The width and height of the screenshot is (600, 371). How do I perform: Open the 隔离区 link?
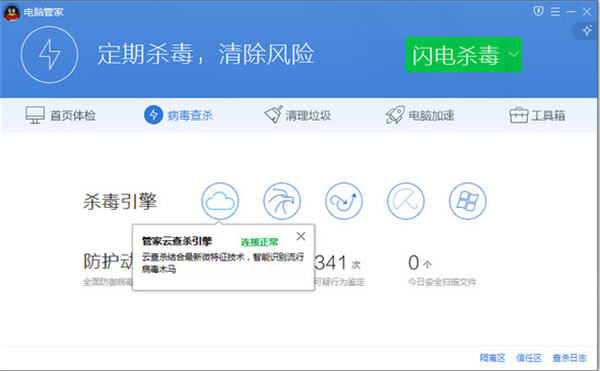492,358
